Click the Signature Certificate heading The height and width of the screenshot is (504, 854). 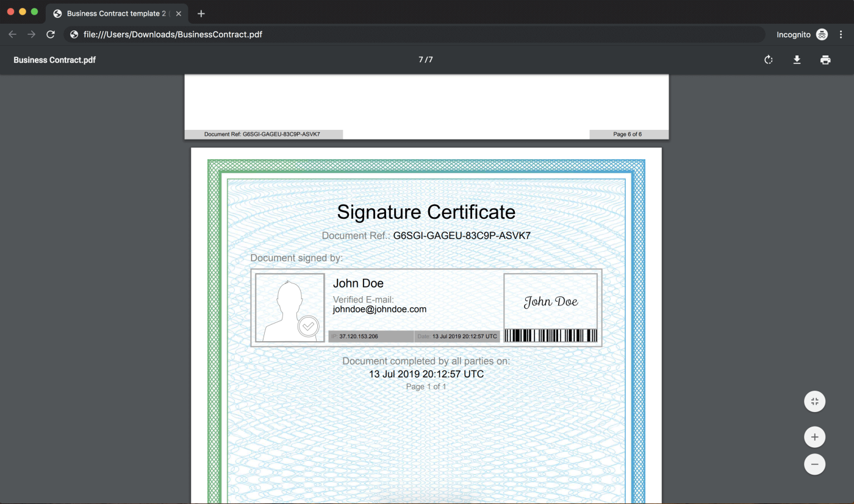tap(426, 212)
